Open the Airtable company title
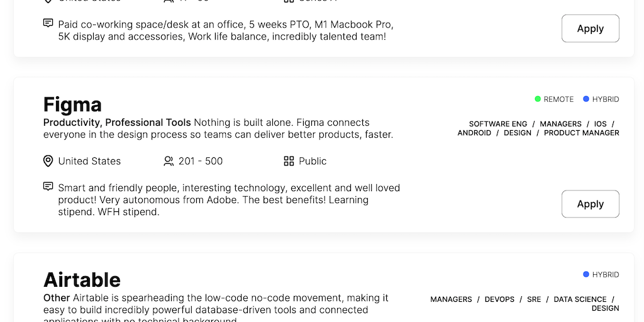This screenshot has width=644, height=322. pyautogui.click(x=82, y=280)
